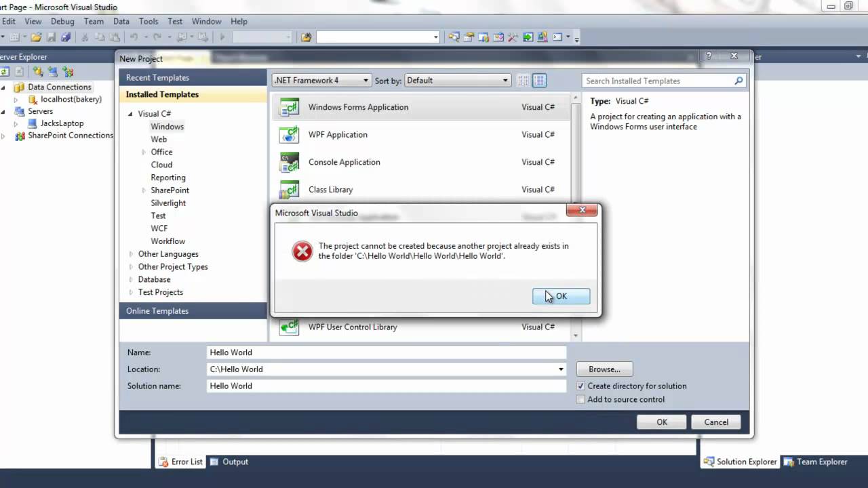This screenshot has height=488, width=868.
Task: Click Connect to Server icon in Server Explorer
Action: pos(53,71)
